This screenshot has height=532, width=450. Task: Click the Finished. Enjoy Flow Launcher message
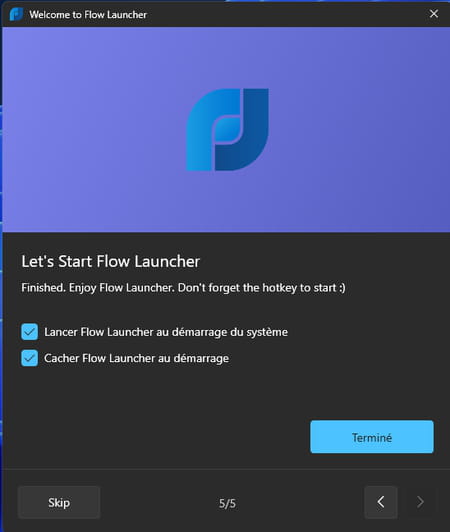[x=183, y=288]
